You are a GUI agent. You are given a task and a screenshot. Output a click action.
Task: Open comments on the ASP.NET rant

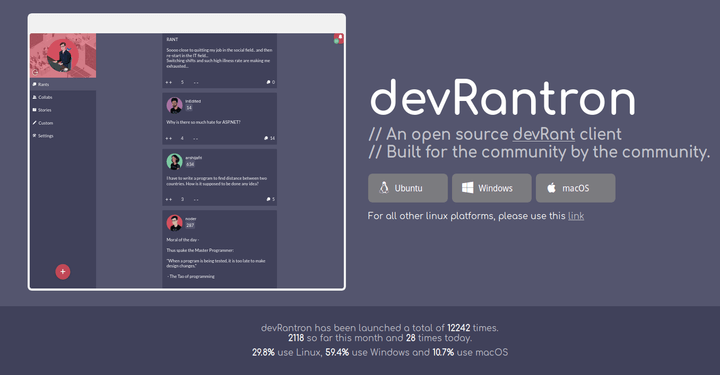270,138
